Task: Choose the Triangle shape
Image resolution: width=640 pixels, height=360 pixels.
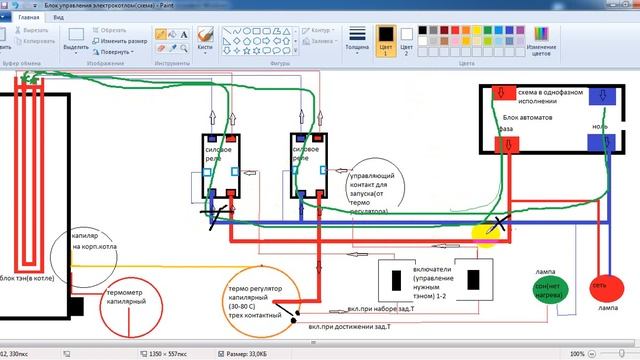Action: click(x=287, y=31)
